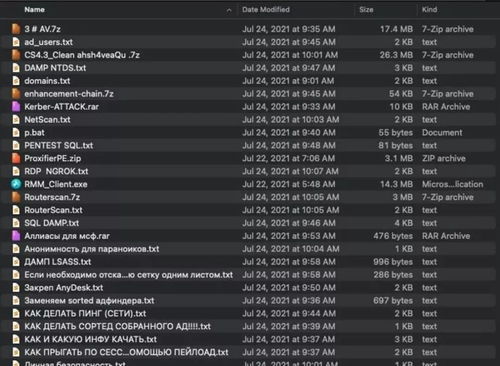500x366 pixels.
Task: Click the Routerscan.7z archive icon
Action: pos(16,197)
